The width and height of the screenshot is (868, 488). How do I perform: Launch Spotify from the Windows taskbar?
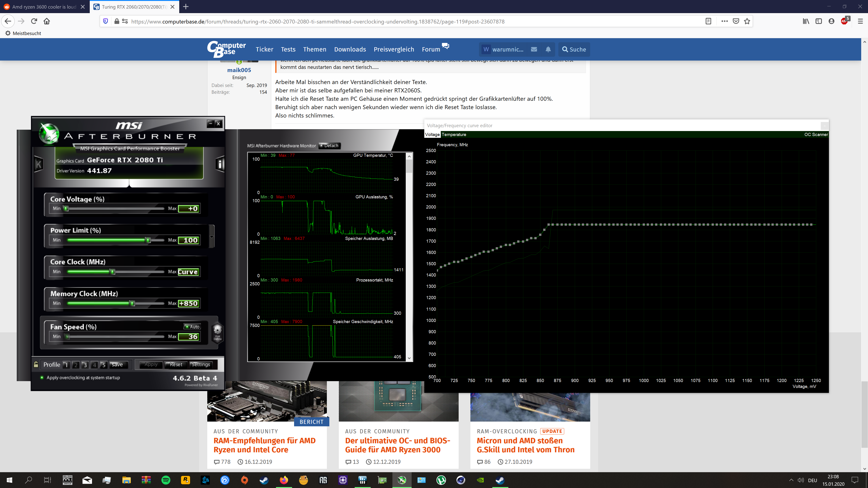coord(166,481)
